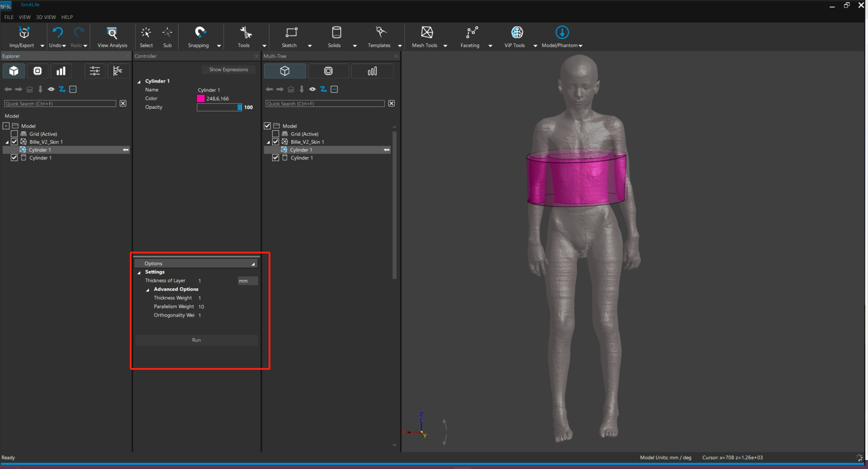
Task: Uncheck Billie_V2_Skin 1 in Explorer
Action: [14, 142]
